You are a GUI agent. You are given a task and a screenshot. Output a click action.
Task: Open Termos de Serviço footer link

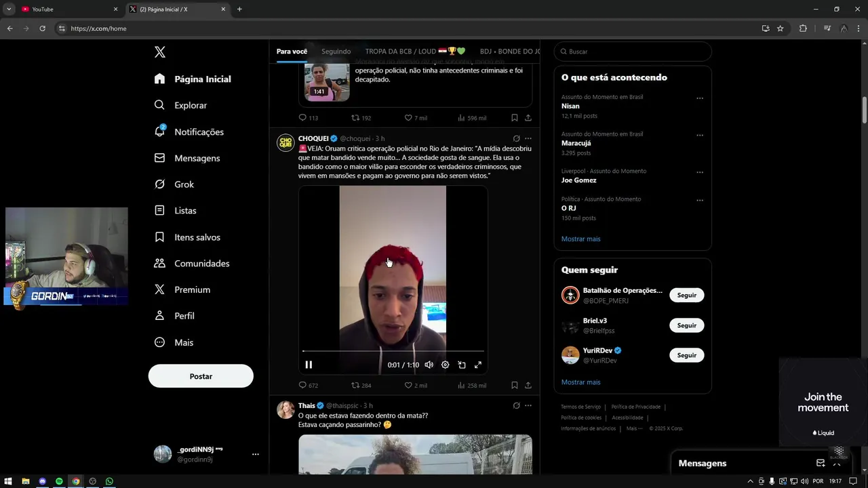point(580,407)
